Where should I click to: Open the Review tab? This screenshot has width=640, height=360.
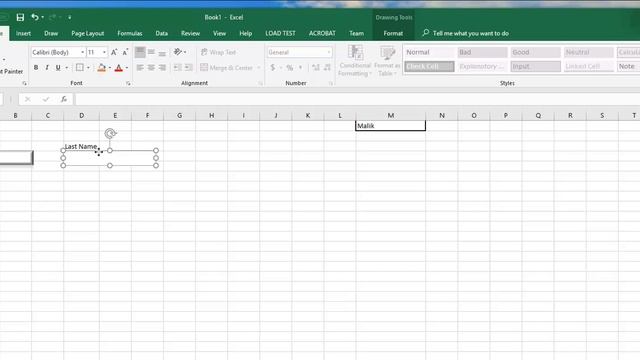click(x=191, y=33)
